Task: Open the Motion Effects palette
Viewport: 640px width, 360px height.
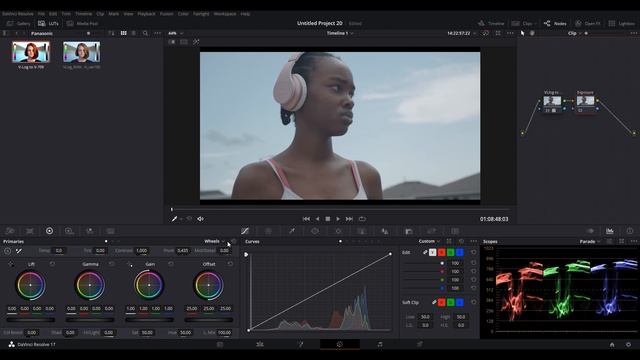Action: coord(110,231)
